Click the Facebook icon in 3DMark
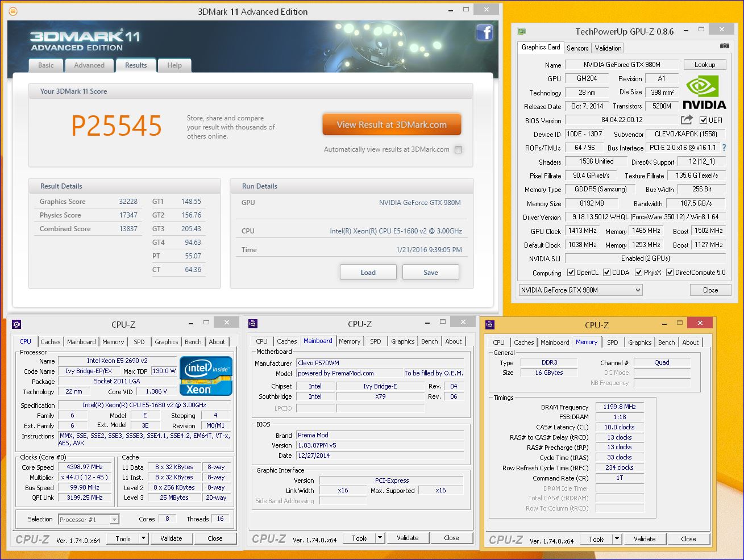744x560 pixels. pos(484,32)
